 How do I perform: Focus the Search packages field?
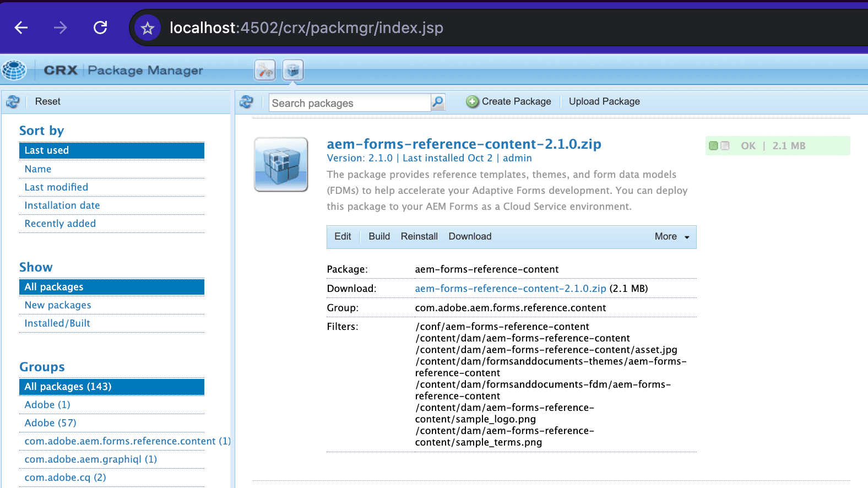(x=350, y=103)
